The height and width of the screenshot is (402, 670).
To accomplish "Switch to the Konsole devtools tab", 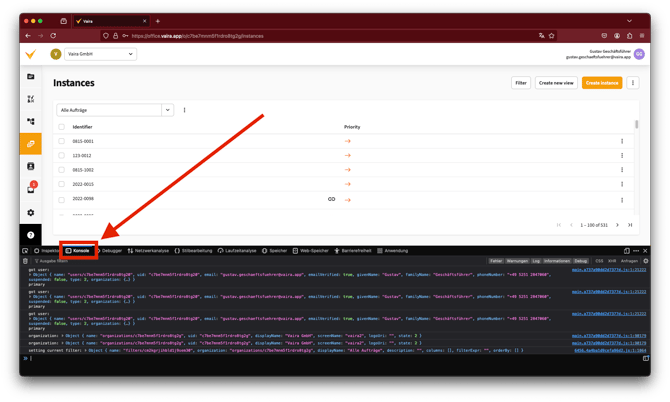I will 78,250.
